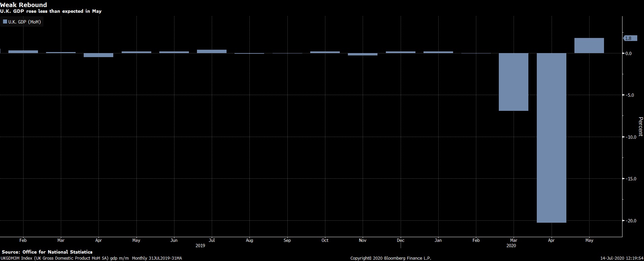This screenshot has width=644, height=261.
Task: Click the Source: Office for National Statistics text
Action: click(47, 252)
